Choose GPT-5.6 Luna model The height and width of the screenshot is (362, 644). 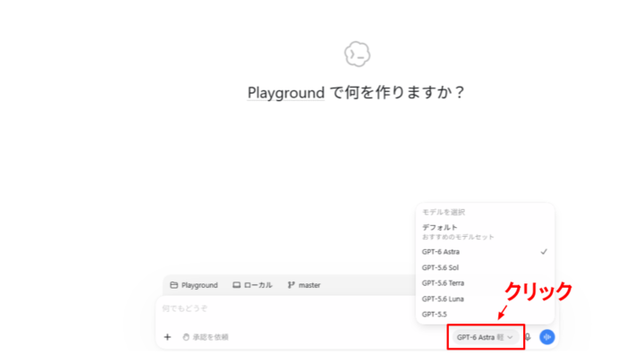tap(485, 299)
